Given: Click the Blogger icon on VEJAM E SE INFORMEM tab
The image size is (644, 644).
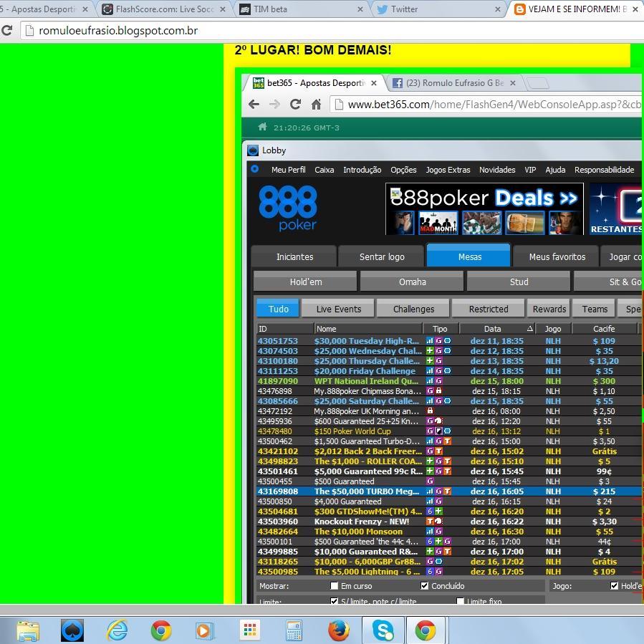Looking at the screenshot, I should point(519,9).
